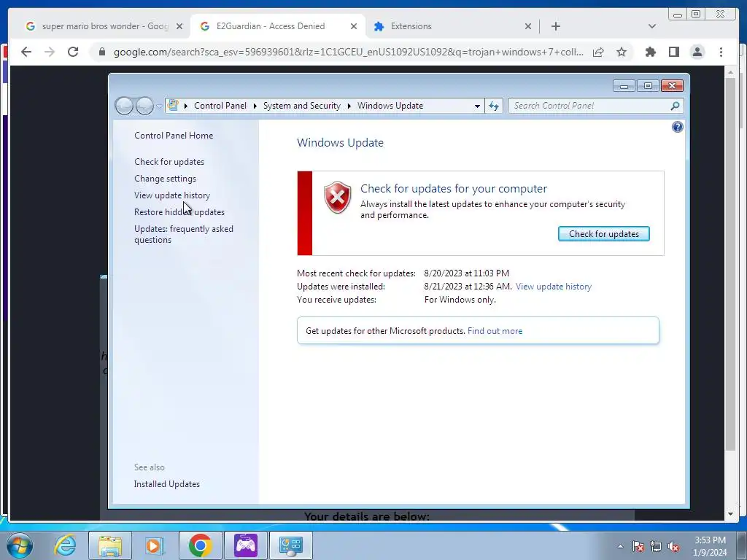The image size is (747, 560).
Task: Show hidden tray icons arrow
Action: [620, 546]
